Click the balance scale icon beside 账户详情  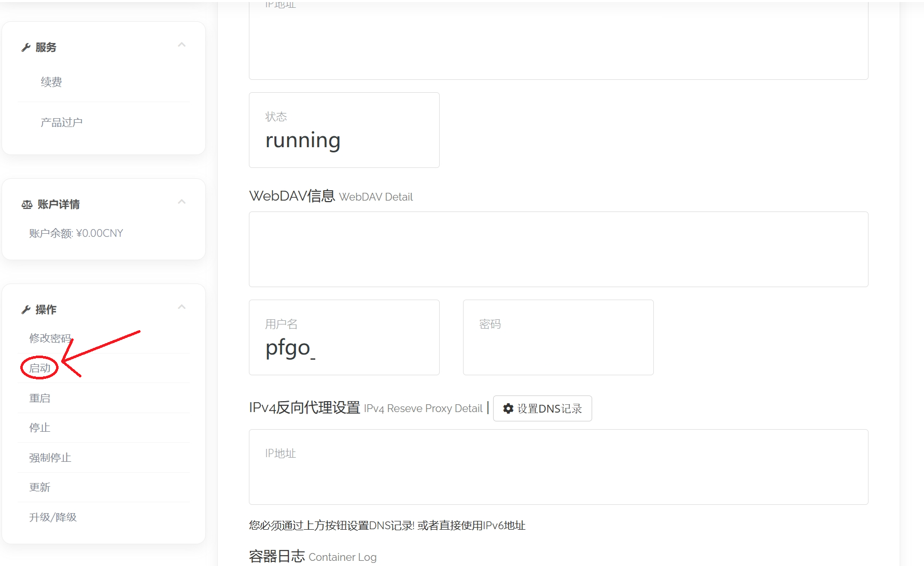[x=27, y=205]
